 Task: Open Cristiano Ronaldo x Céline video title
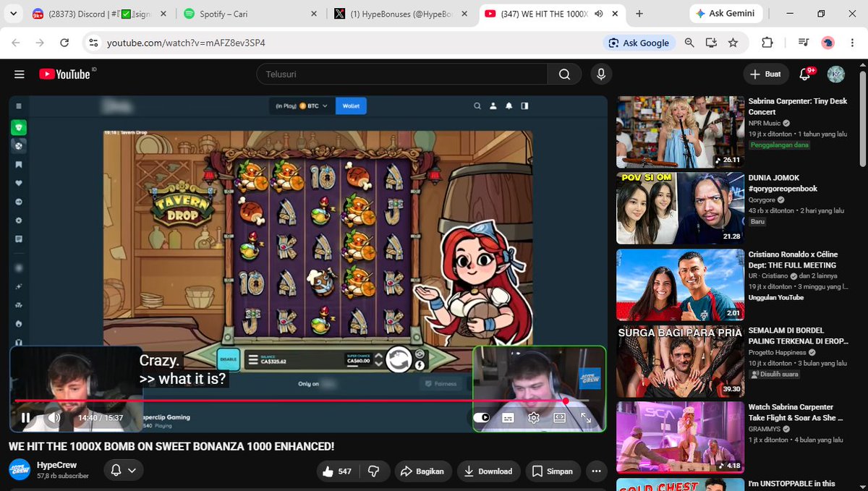pos(792,260)
